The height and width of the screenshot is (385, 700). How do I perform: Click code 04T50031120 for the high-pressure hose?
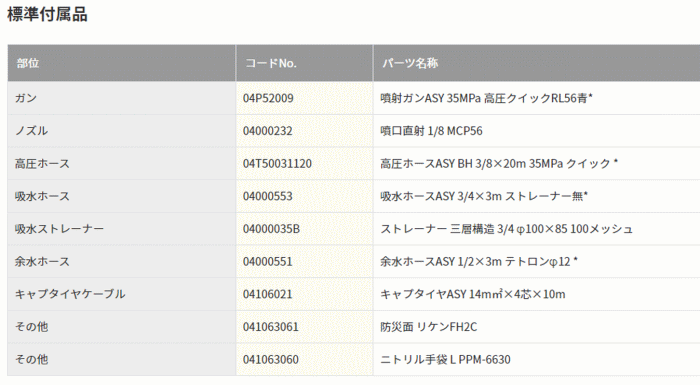click(x=277, y=163)
